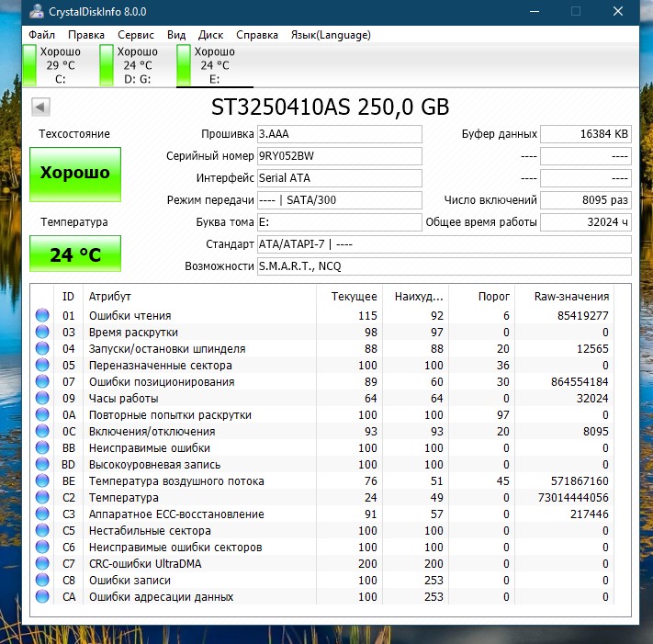Click the green Хорошо health status button
Image resolution: width=653 pixels, height=644 pixels.
[x=75, y=175]
